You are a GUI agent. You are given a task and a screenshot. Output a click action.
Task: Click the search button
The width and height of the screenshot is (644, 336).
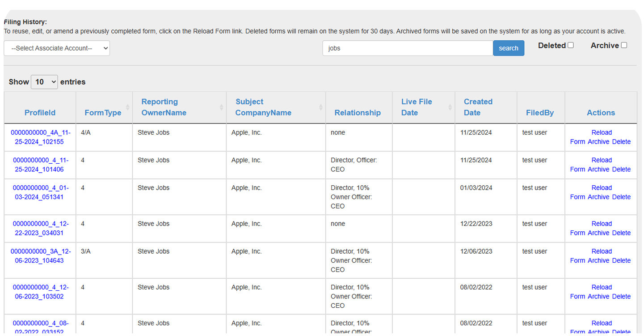click(509, 48)
